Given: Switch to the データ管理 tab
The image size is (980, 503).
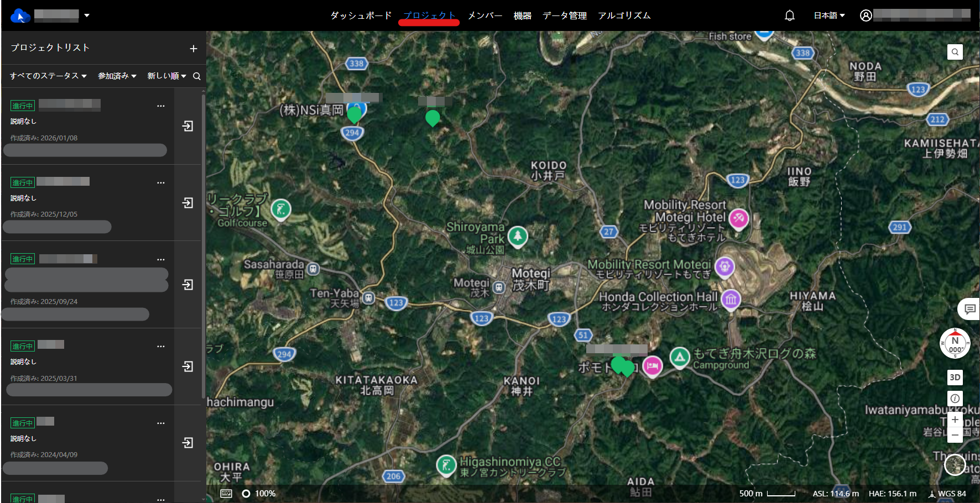Looking at the screenshot, I should coord(564,15).
